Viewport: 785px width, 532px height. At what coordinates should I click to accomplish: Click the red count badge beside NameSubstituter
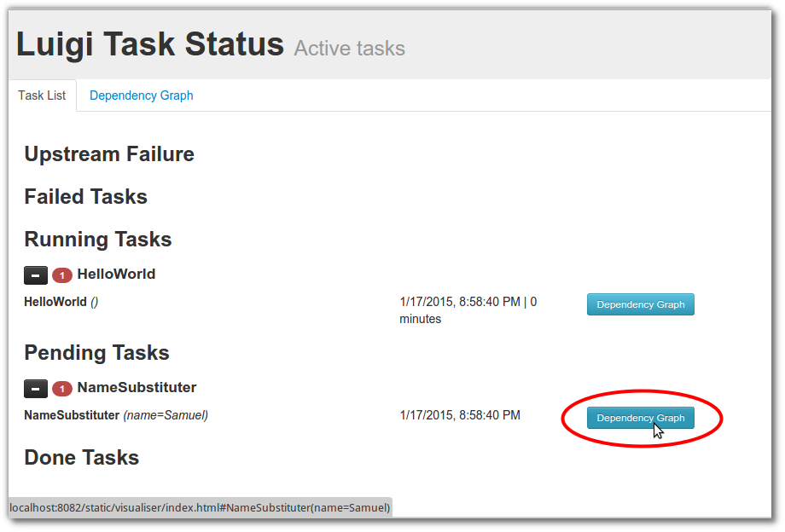[62, 389]
